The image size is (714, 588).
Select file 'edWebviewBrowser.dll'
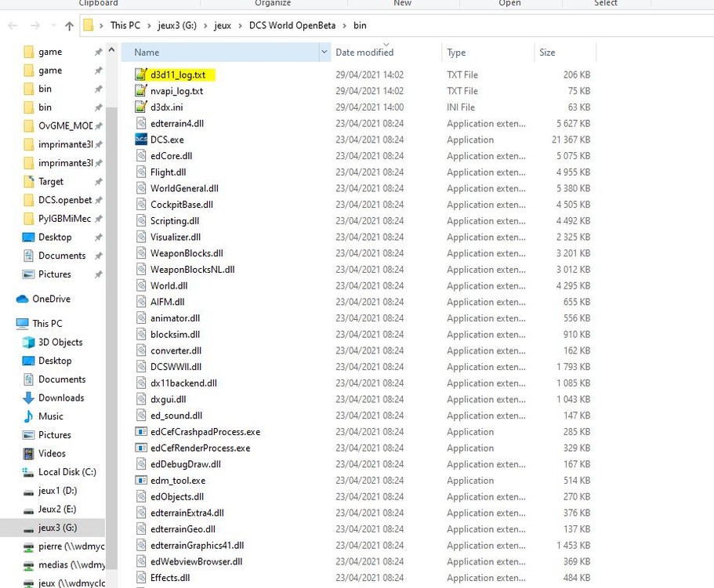click(196, 561)
